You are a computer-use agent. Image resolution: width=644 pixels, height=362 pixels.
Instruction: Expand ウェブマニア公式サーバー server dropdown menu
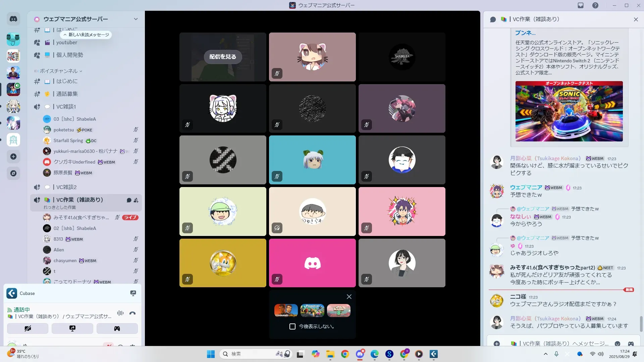point(136,19)
